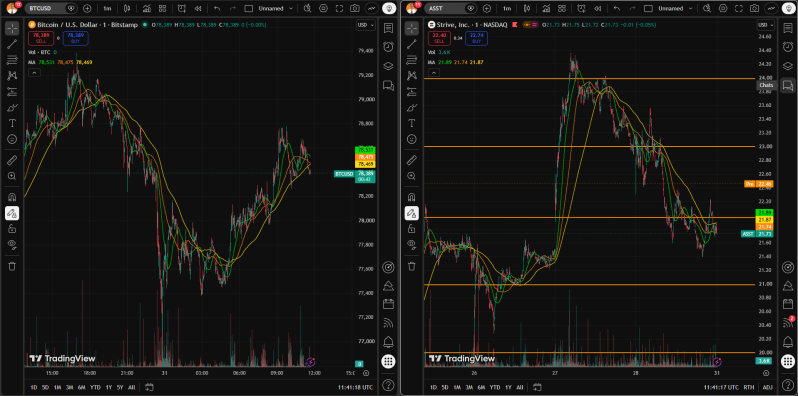Open the alerts clock icon on the Bitcoin panel

point(388,46)
